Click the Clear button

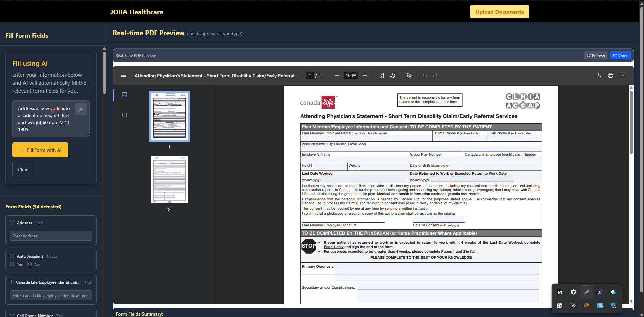click(x=23, y=170)
